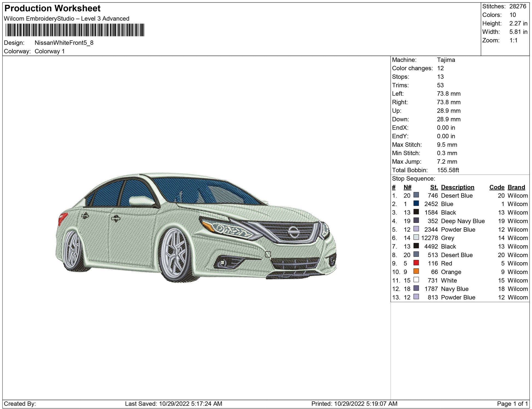Click the Description column header
The height and width of the screenshot is (409, 532).
tap(457, 187)
